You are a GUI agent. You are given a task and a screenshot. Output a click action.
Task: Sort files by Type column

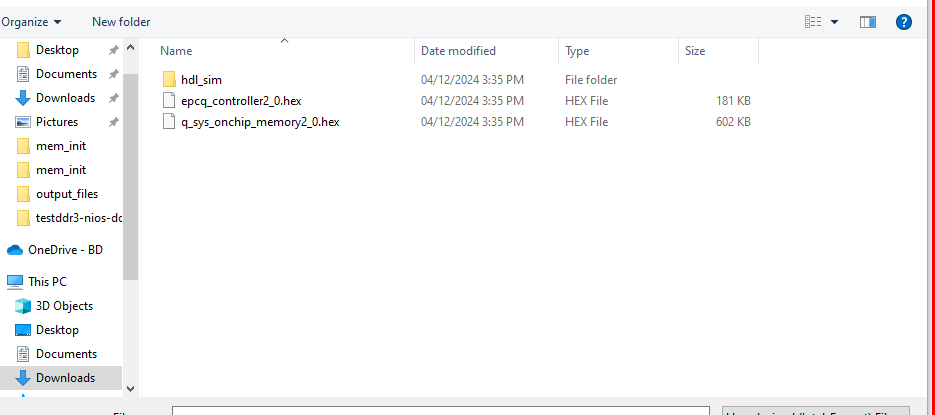pyautogui.click(x=577, y=51)
